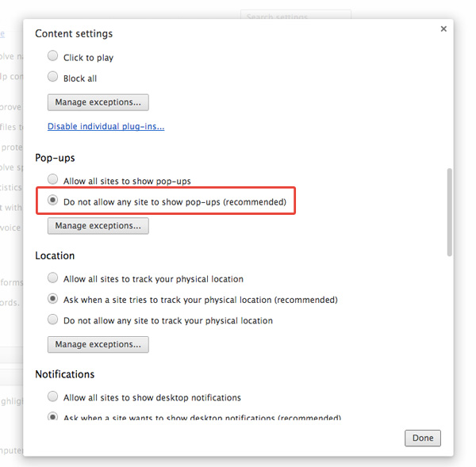Open Manage exceptions above the plug-ins link
Screen dimensions: 476x467
point(98,102)
